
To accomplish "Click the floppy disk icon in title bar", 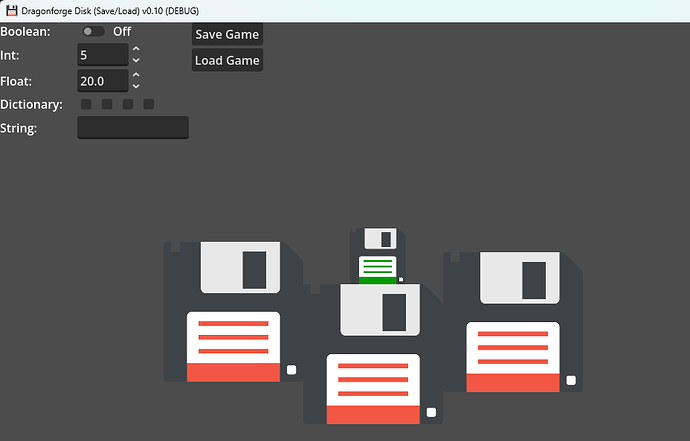I will pos(11,11).
